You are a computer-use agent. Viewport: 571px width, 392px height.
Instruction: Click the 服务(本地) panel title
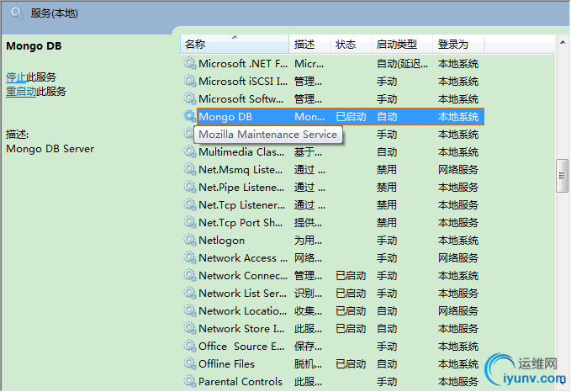click(x=55, y=13)
